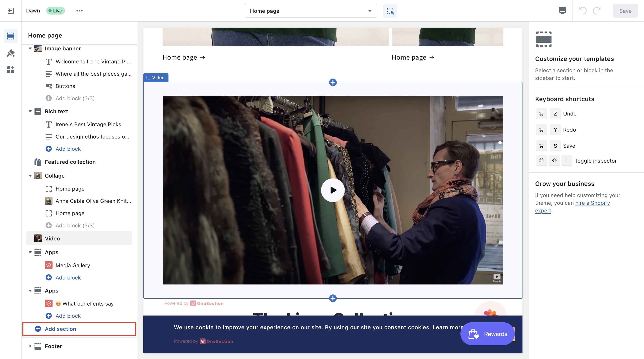Toggle Live status indicator for Dawn
Screen dimensions: 644x359
tap(56, 11)
